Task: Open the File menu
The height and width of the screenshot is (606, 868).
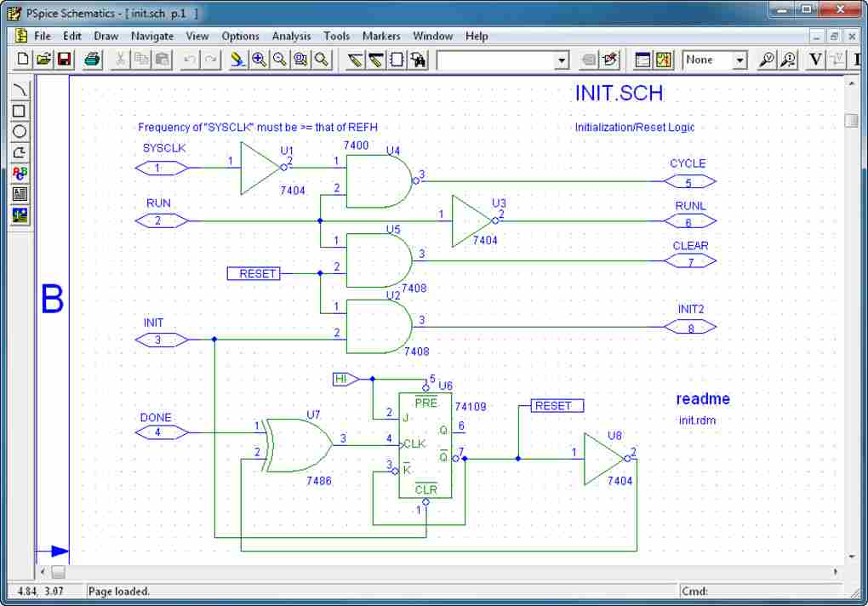Action: click(43, 36)
